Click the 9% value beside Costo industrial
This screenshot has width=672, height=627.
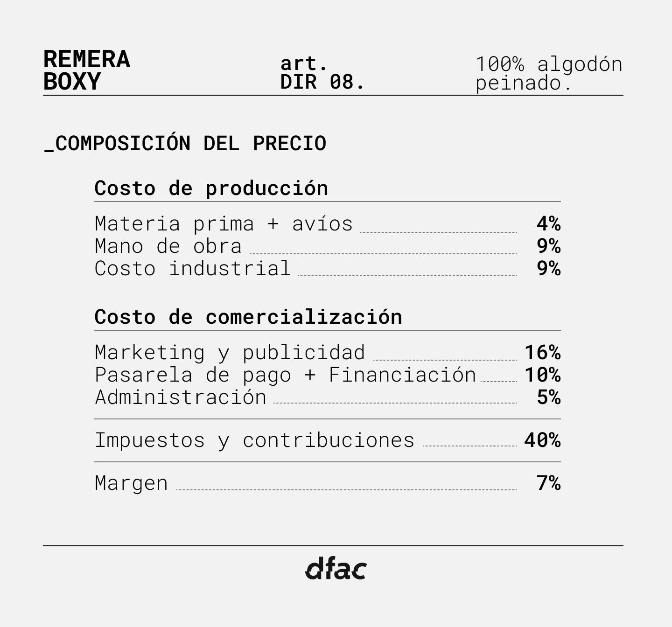548,268
